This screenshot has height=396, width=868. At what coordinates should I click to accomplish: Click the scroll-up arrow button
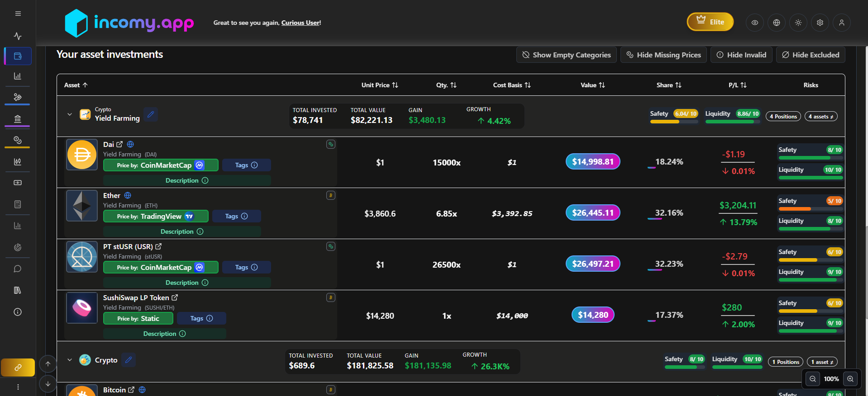48,364
